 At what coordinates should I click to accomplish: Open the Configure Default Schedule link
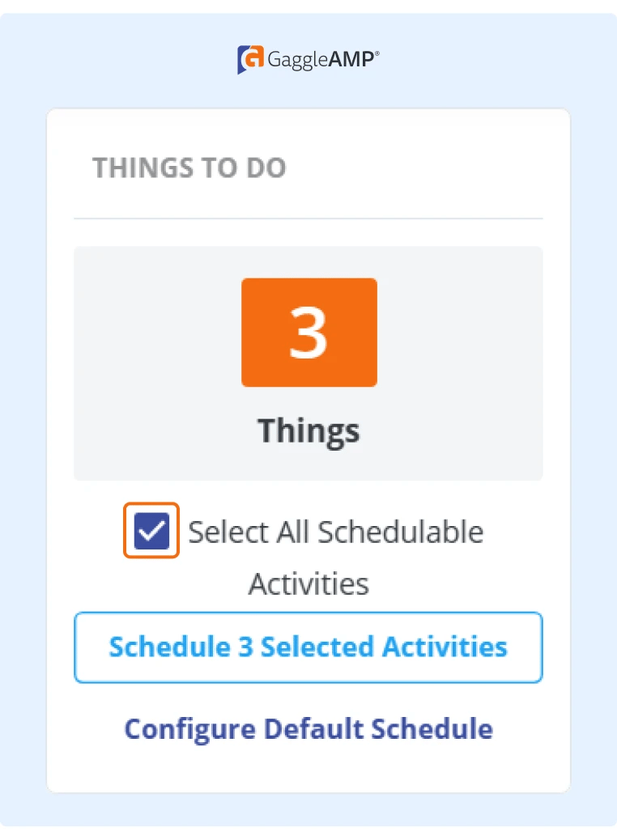pos(308,728)
